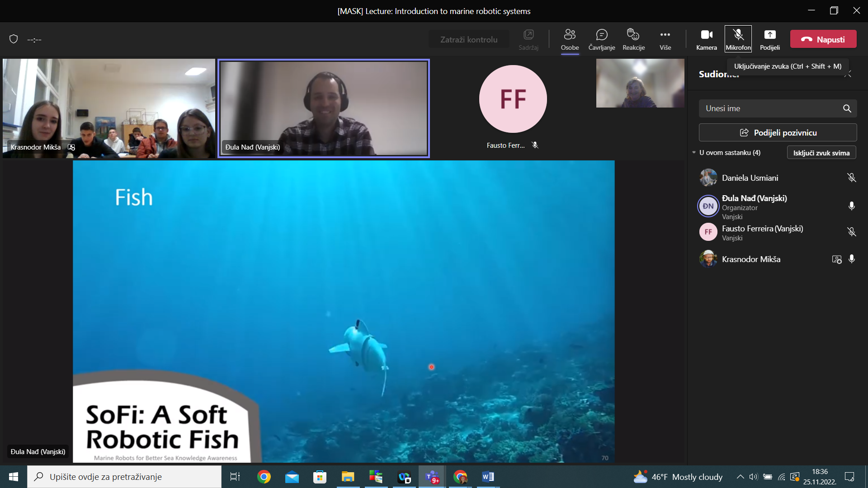Switch to Microsoft Teams taskbar icon

(x=432, y=477)
